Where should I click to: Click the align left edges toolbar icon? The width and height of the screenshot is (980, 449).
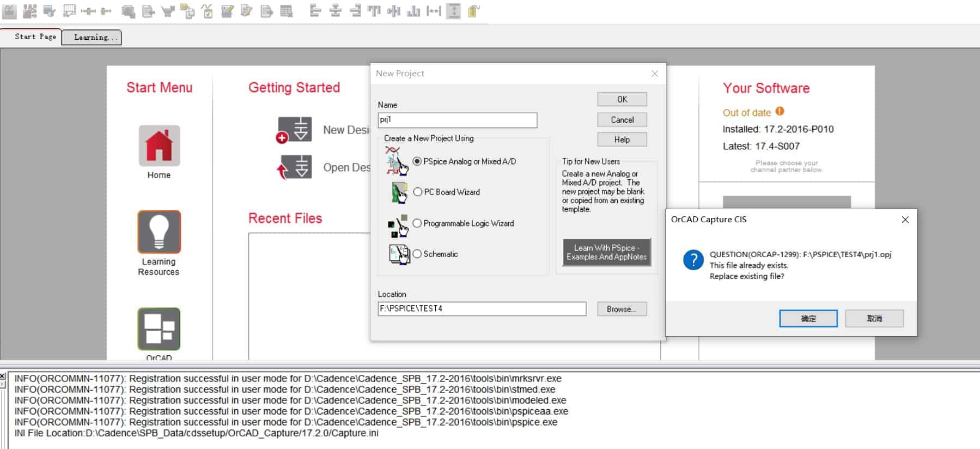(315, 11)
